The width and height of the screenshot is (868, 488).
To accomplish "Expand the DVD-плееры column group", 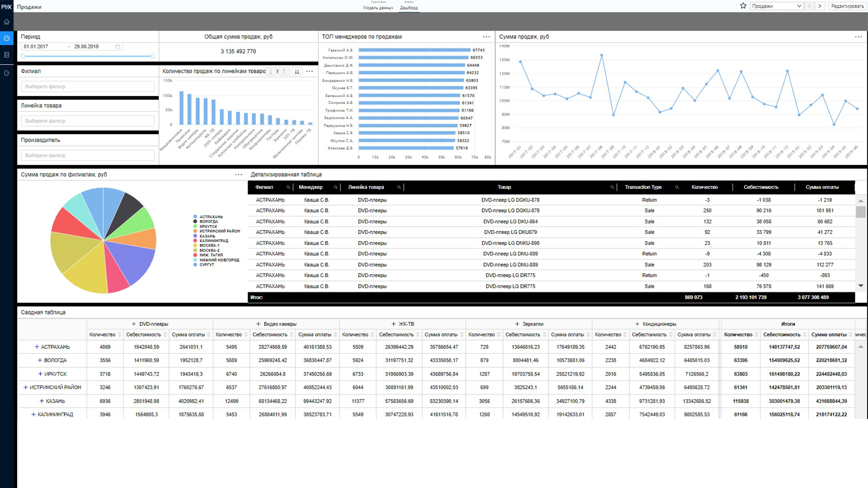I will tap(134, 324).
